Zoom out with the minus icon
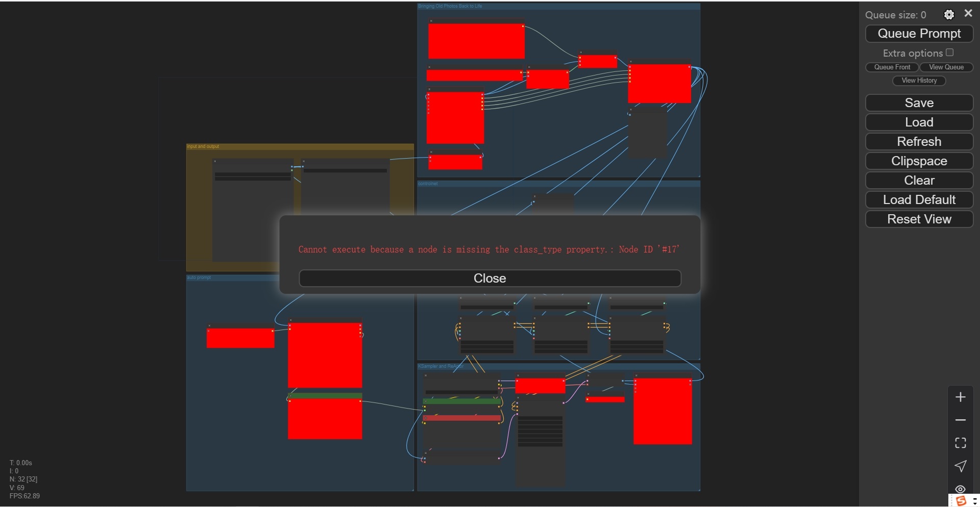Image resolution: width=980 pixels, height=507 pixels. tap(961, 420)
